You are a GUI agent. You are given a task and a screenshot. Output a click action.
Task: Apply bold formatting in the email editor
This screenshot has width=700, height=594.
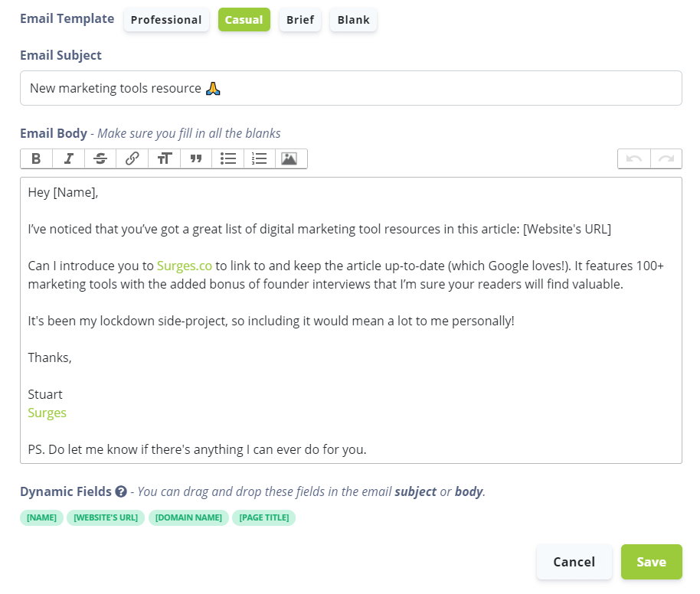coord(35,158)
